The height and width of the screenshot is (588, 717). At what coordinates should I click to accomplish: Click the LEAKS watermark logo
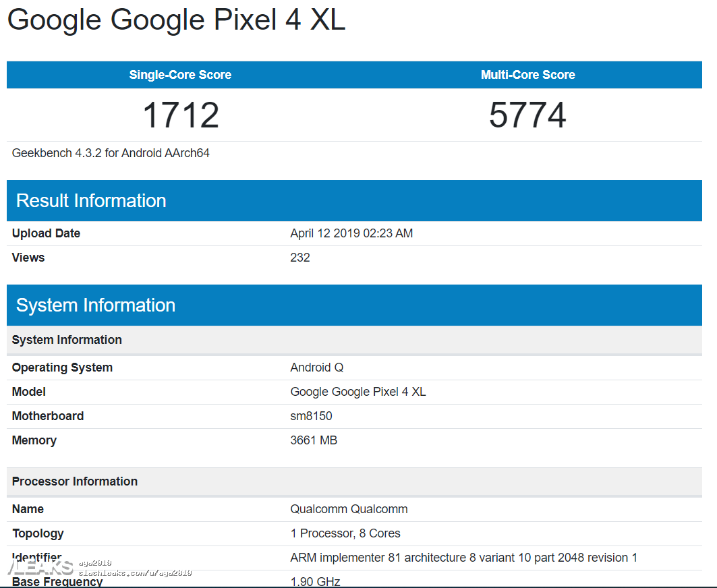39,568
